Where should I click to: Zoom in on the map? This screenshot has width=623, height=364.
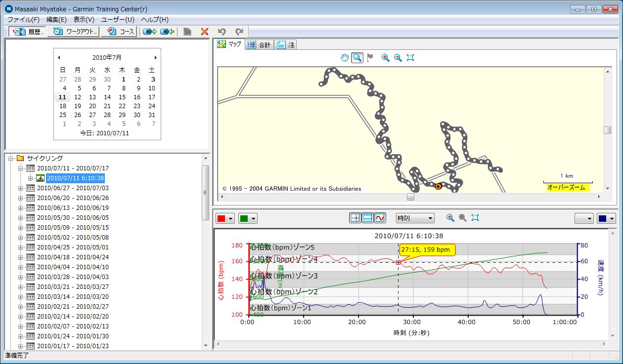coord(386,58)
